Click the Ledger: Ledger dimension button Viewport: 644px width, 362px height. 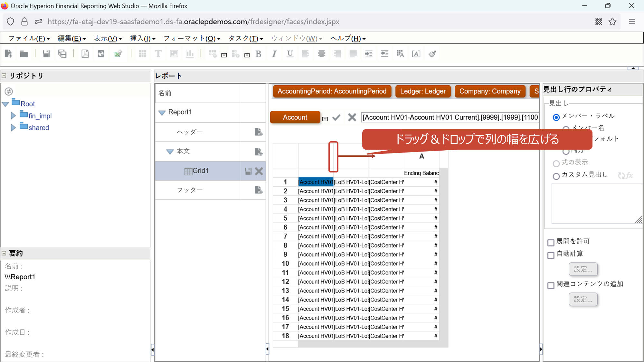click(422, 91)
